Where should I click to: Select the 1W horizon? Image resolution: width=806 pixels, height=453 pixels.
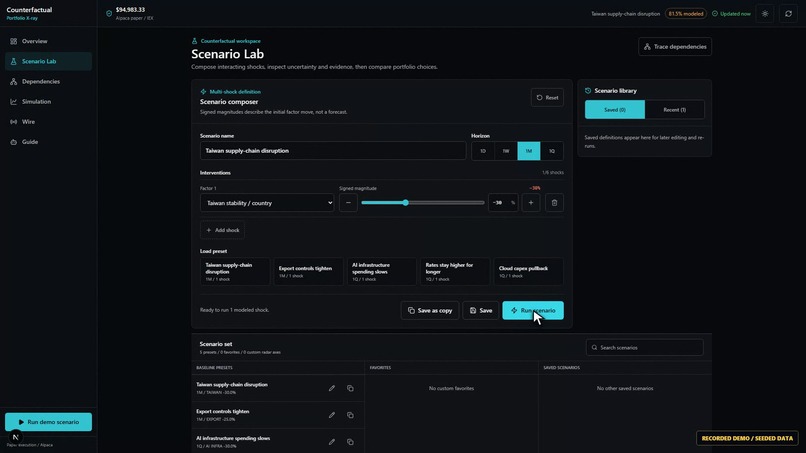[506, 151]
